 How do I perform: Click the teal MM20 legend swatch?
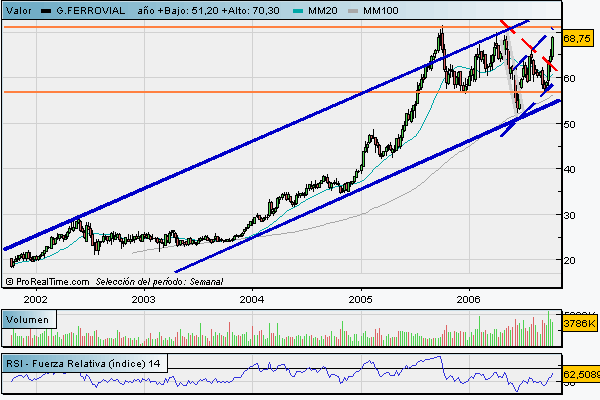click(298, 11)
